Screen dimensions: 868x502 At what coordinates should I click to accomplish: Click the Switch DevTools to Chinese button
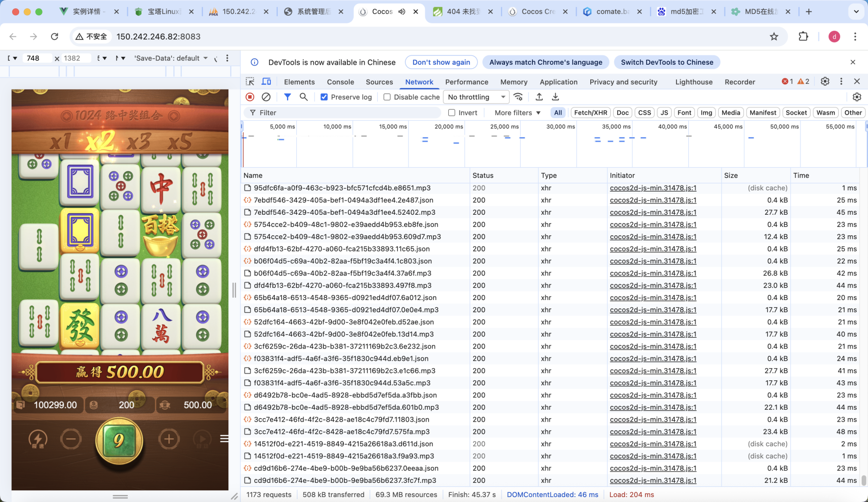pos(667,62)
